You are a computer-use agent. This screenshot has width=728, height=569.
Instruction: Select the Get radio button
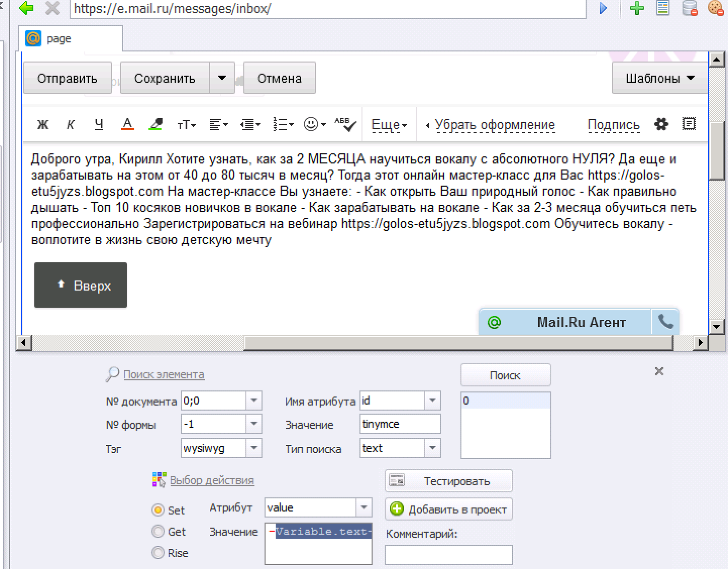pos(158,531)
